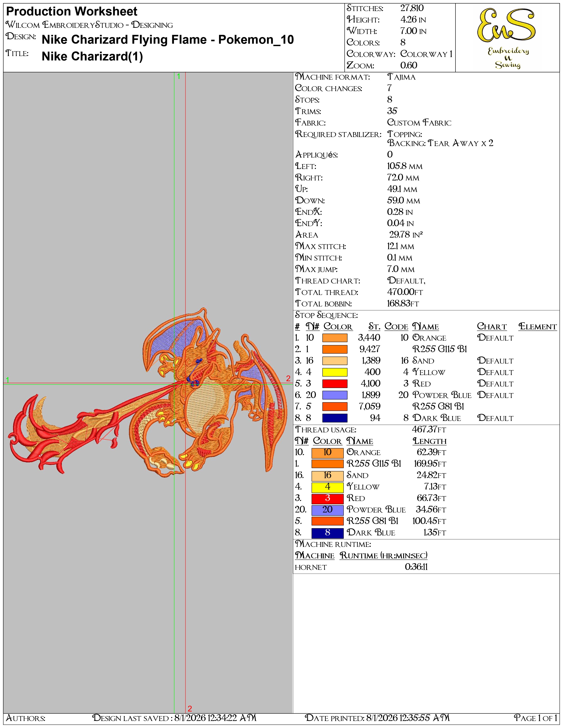Click the stitch count "3,440" in Stop Sequence

tap(369, 338)
